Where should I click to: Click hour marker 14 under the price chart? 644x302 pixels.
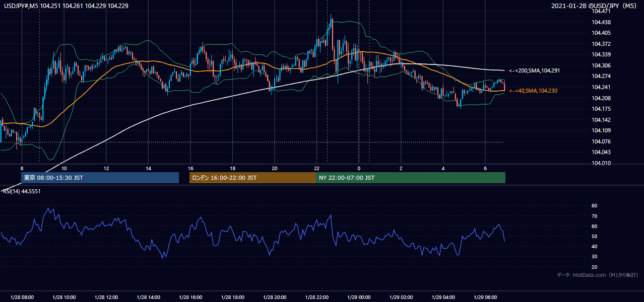(x=148, y=168)
